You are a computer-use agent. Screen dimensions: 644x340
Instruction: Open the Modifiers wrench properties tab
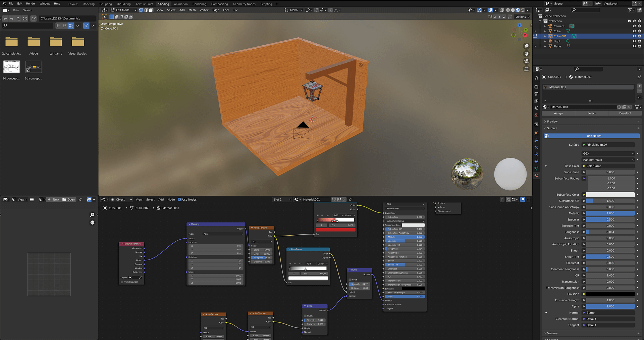pyautogui.click(x=536, y=140)
